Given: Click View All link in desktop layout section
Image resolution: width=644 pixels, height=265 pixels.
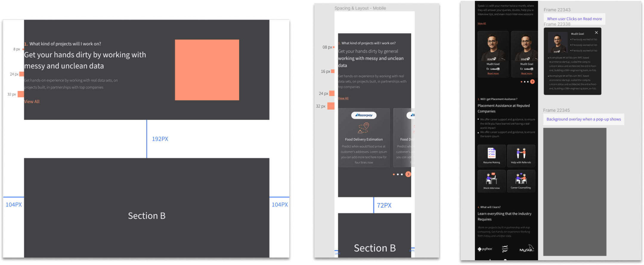Looking at the screenshot, I should pos(32,102).
